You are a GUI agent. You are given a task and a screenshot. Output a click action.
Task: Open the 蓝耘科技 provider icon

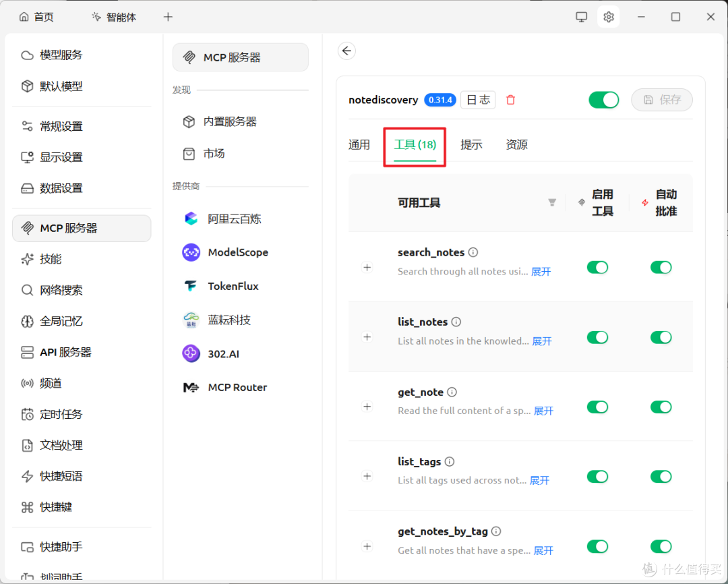[x=191, y=320]
